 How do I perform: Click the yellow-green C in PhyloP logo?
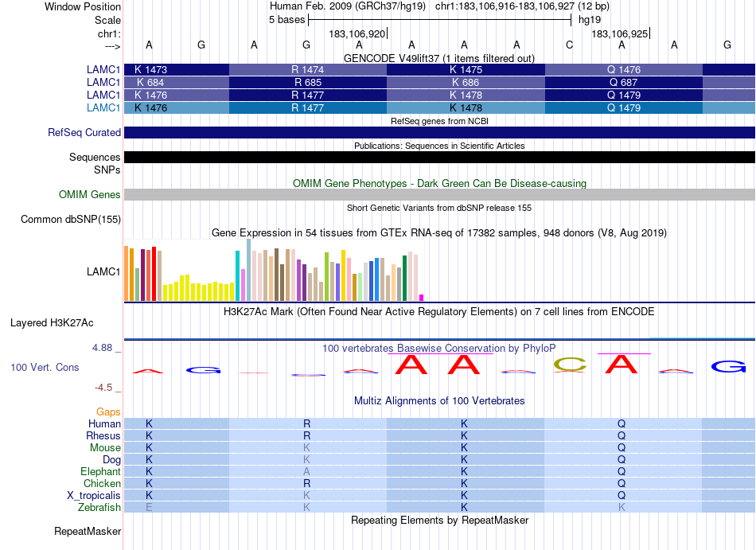click(570, 365)
